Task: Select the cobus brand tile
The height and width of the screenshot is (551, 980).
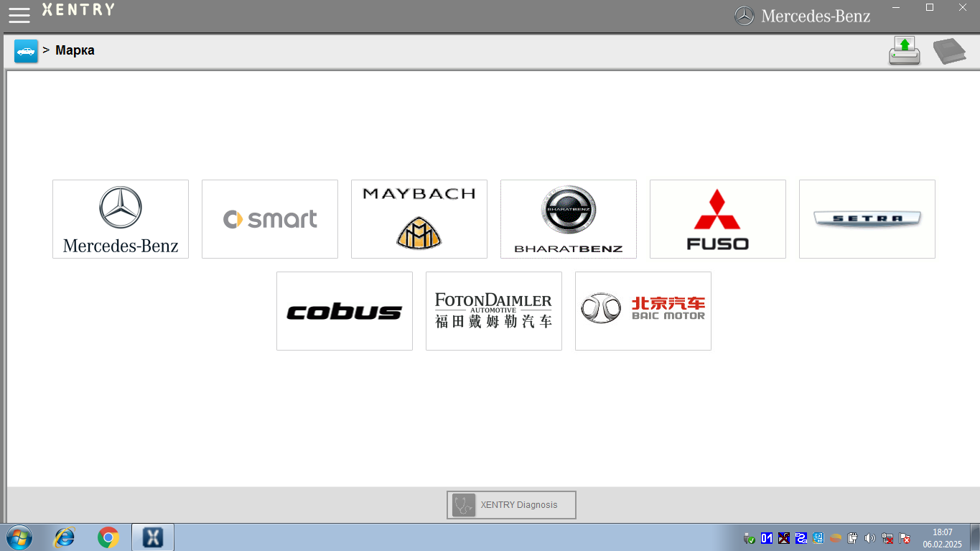Action: point(345,311)
